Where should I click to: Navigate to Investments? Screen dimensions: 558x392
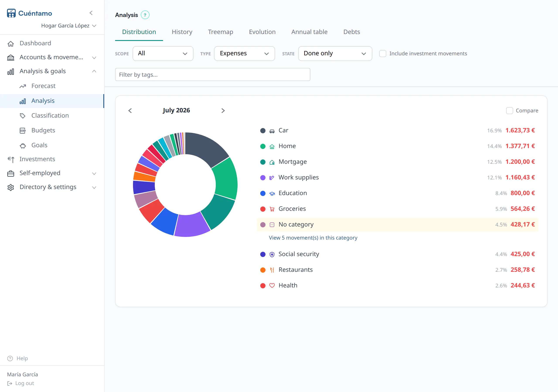click(52, 159)
